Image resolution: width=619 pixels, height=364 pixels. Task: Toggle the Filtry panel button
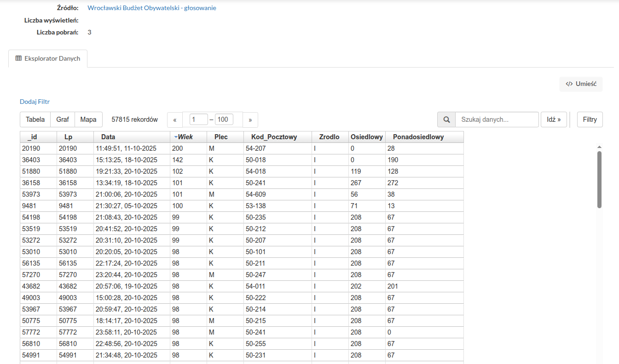pos(590,119)
